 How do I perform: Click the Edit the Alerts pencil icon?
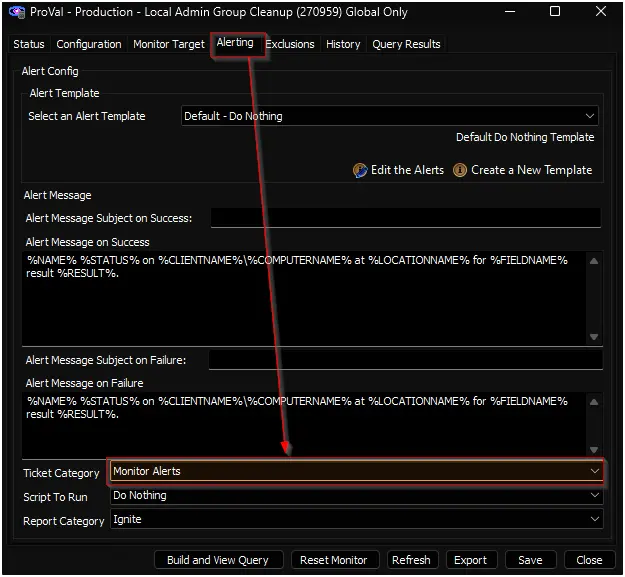pyautogui.click(x=360, y=170)
